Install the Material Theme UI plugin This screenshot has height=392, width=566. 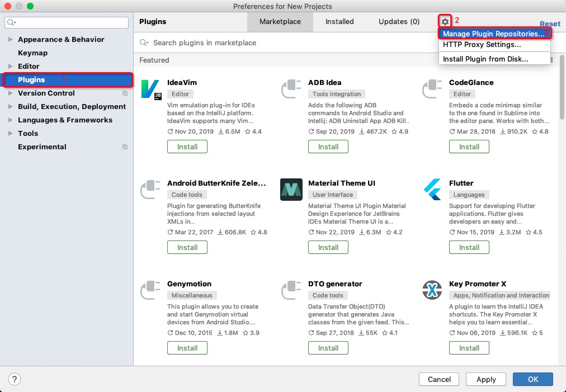pos(328,247)
